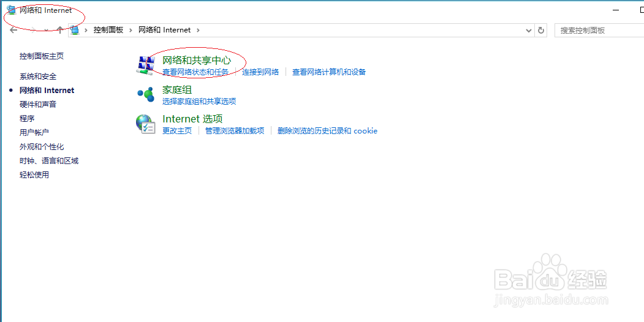Click the 搜索控制面板 search field

point(599,30)
